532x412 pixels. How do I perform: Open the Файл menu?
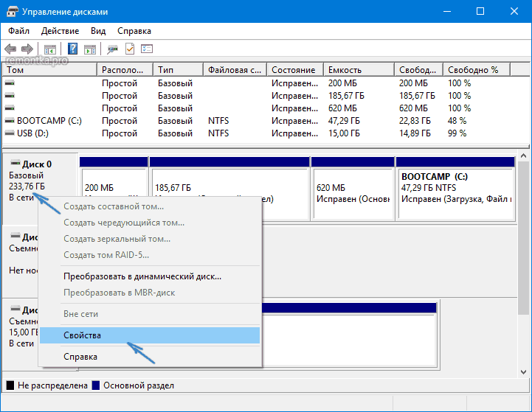click(x=19, y=31)
